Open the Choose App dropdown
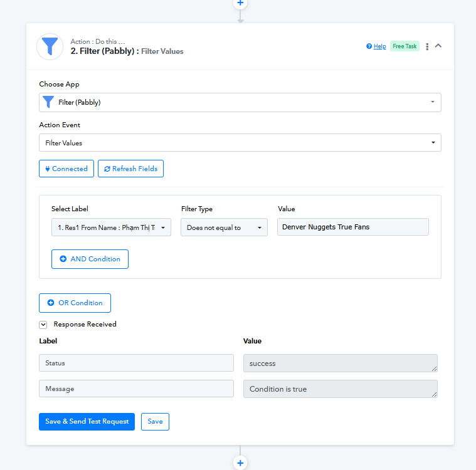Screen dimensions: 476x470 click(x=240, y=102)
